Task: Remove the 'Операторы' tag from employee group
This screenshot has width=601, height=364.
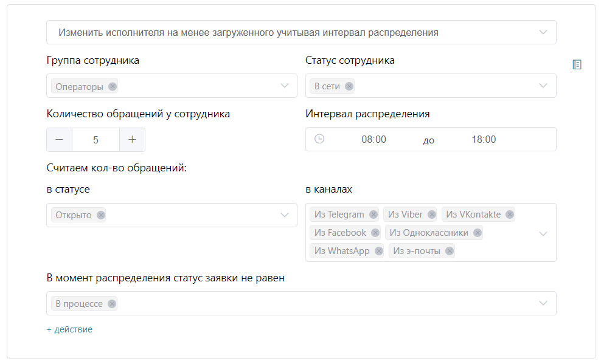Action: pos(113,86)
